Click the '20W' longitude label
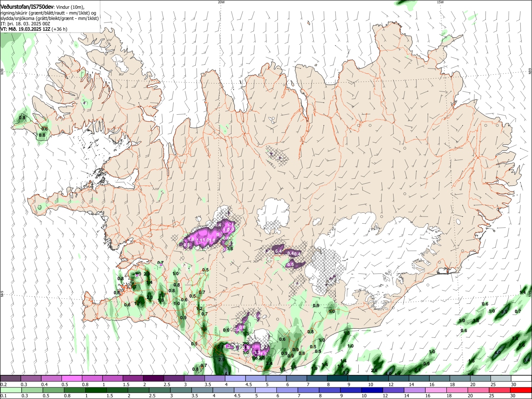Image resolution: width=532 pixels, height=399 pixels. [x=221, y=2]
